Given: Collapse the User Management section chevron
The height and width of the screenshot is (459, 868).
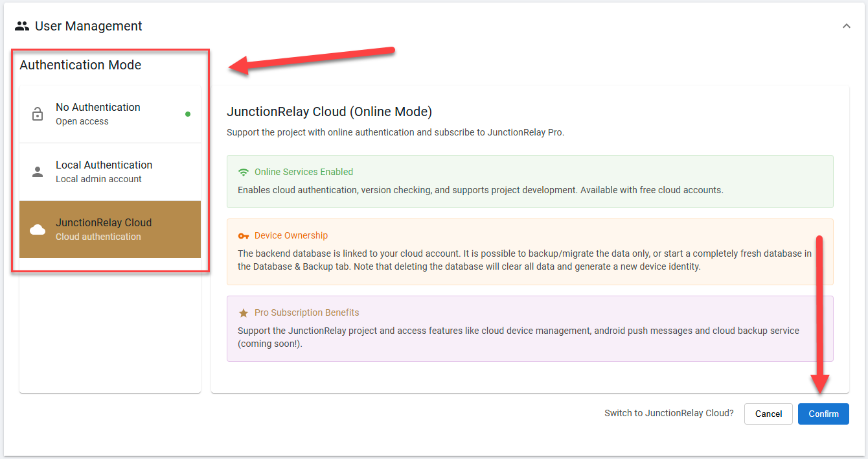Looking at the screenshot, I should [846, 26].
